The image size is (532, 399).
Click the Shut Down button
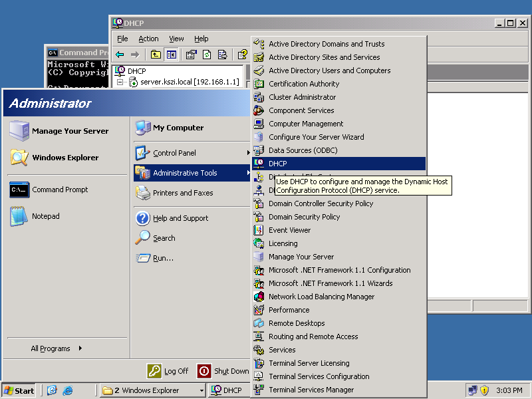point(223,371)
